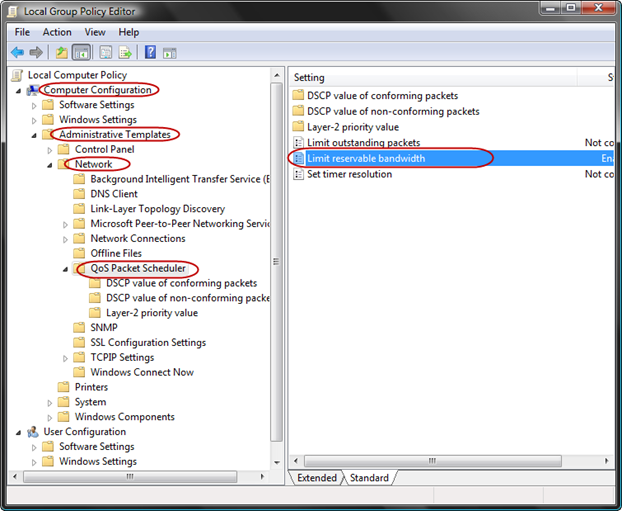
Task: Select Layer-2 priority value in the tree
Action: [x=152, y=313]
